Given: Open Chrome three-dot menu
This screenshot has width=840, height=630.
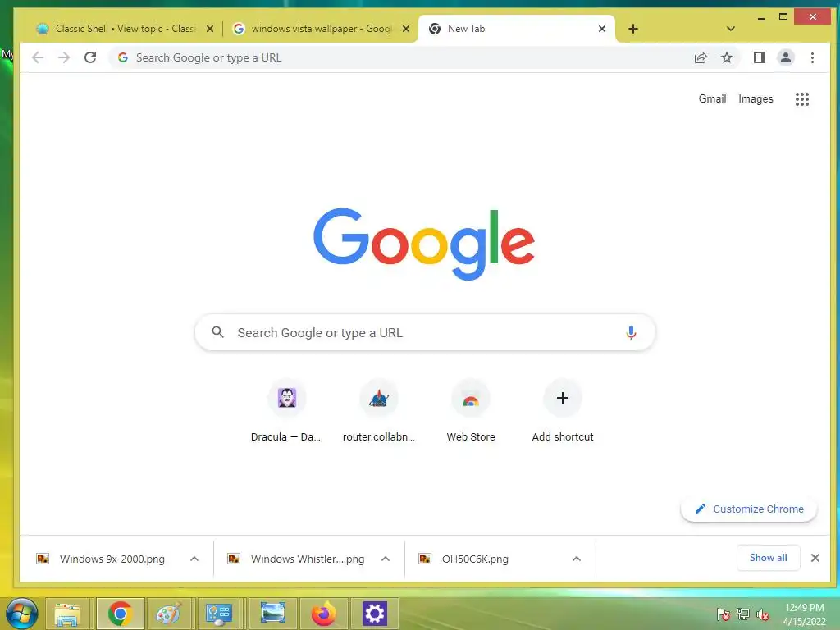Looking at the screenshot, I should coord(812,57).
